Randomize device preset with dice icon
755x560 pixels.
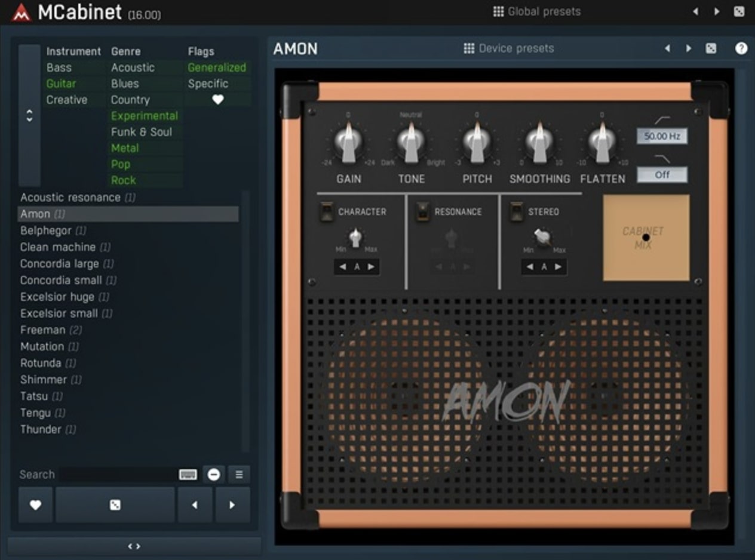(x=711, y=48)
